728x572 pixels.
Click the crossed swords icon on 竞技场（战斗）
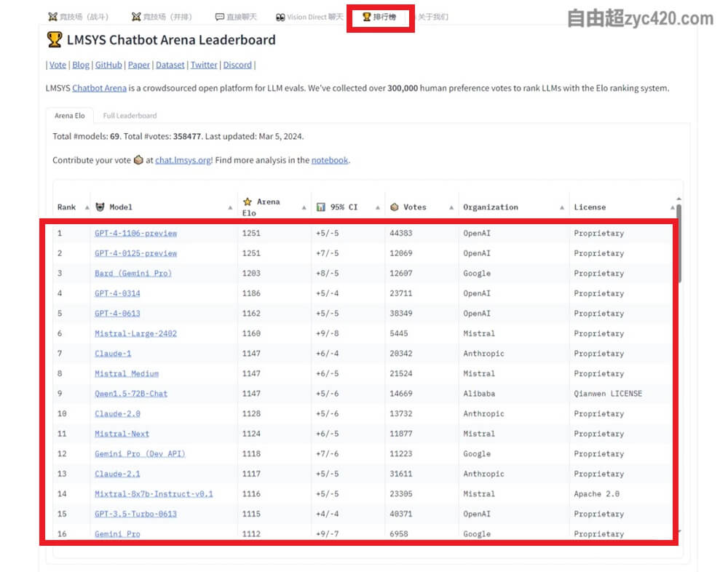pos(52,17)
